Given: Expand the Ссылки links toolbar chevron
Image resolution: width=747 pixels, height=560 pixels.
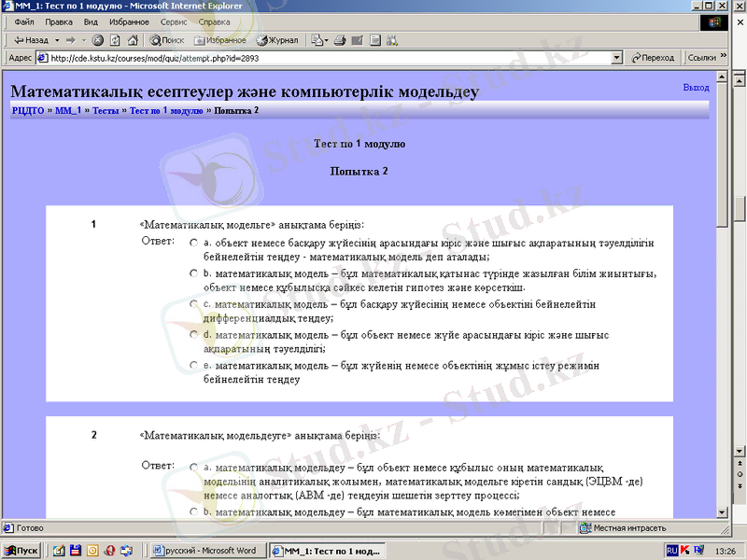Looking at the screenshot, I should pos(723,56).
